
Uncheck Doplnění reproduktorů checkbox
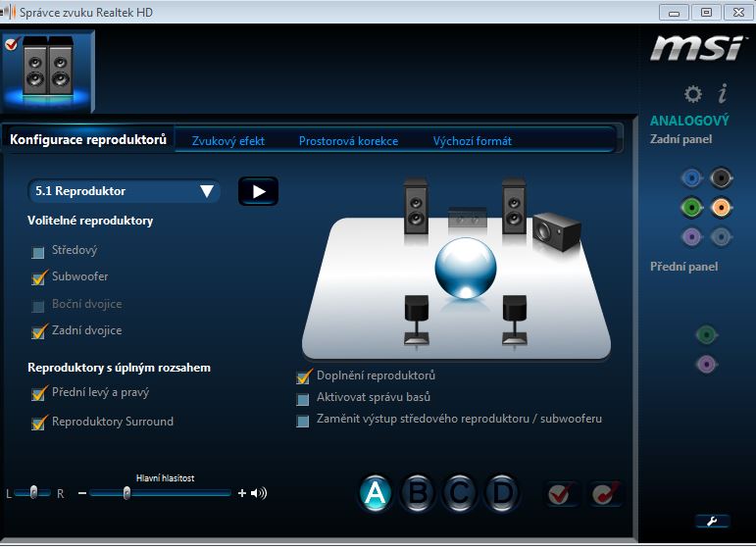[x=303, y=376]
